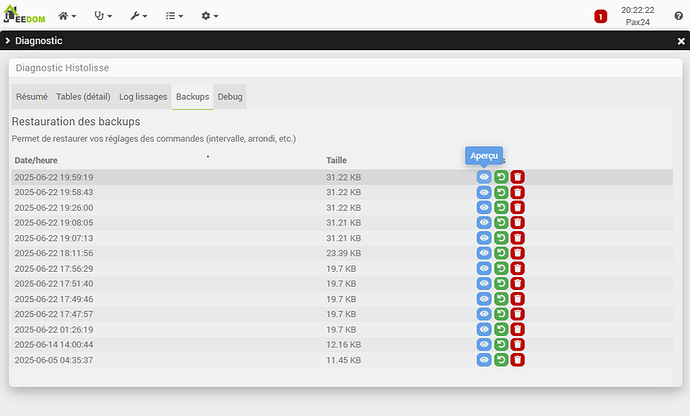This screenshot has width=690, height=416.
Task: Click the Date/heure column header
Action: point(36,161)
